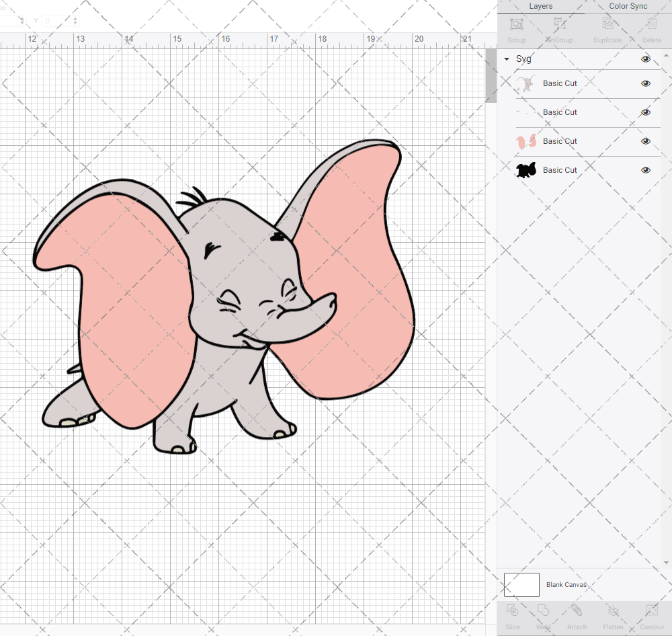Select the pink ears layer thumbnail
Screen dimensions: 672x636
(x=526, y=142)
